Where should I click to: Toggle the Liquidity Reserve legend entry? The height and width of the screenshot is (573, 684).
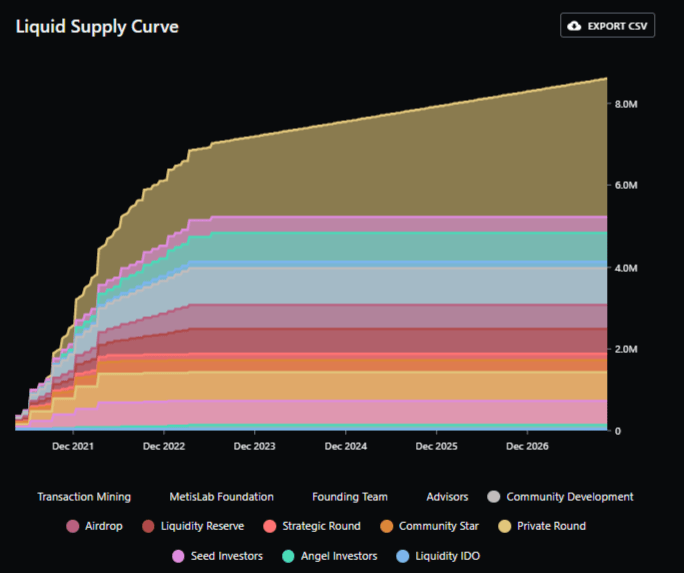[193, 526]
